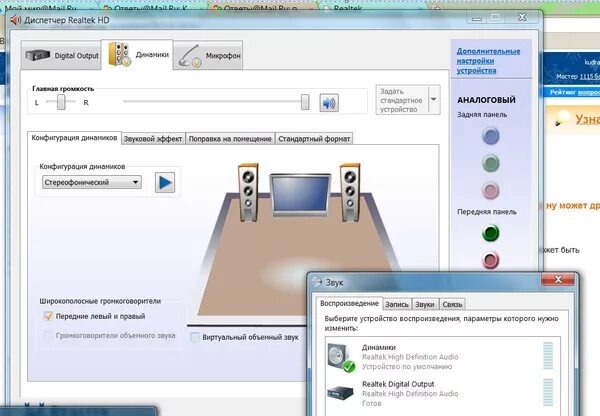Click the monitor in room diagram

tap(300, 195)
